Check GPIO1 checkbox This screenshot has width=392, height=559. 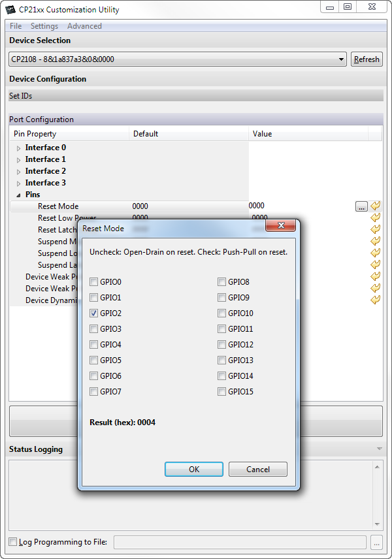coord(94,298)
